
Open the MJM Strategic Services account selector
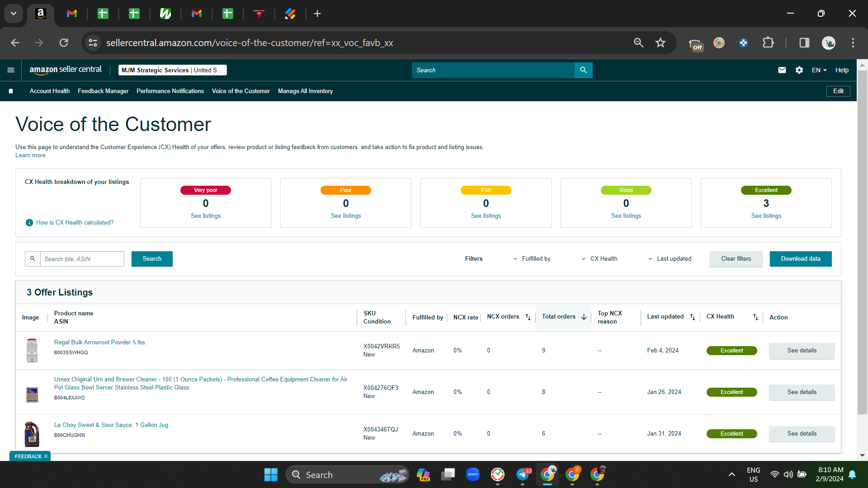172,70
